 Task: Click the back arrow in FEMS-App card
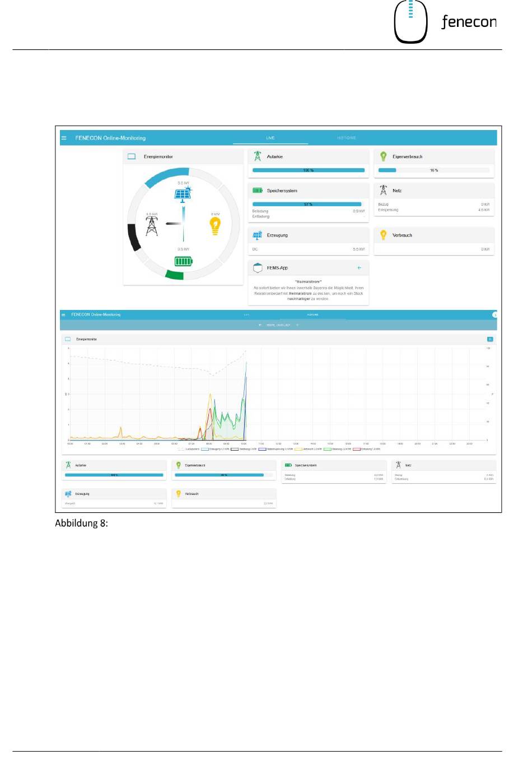point(360,268)
